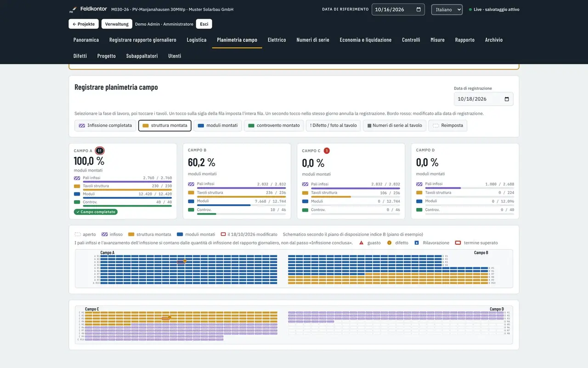Click the green Controv. swatch in Campo D card
This screenshot has height=368, width=588.
[419, 210]
